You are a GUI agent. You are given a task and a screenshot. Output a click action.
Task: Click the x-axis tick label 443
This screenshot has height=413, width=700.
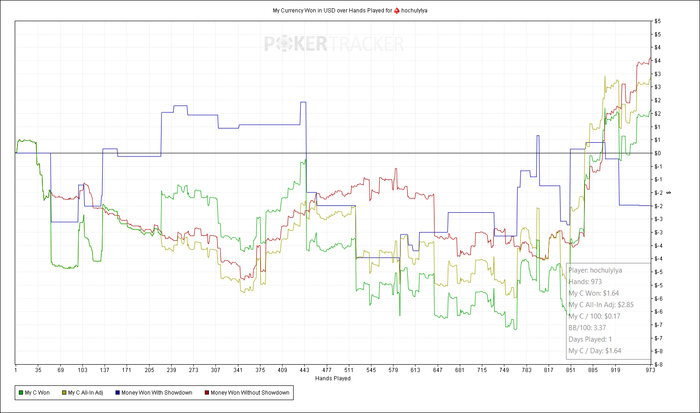coord(304,370)
